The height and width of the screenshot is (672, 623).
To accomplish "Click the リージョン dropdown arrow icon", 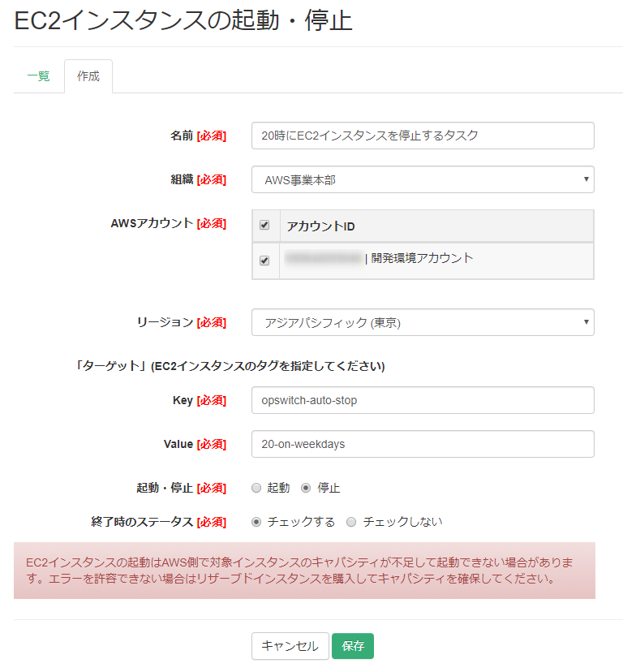I will 586,322.
